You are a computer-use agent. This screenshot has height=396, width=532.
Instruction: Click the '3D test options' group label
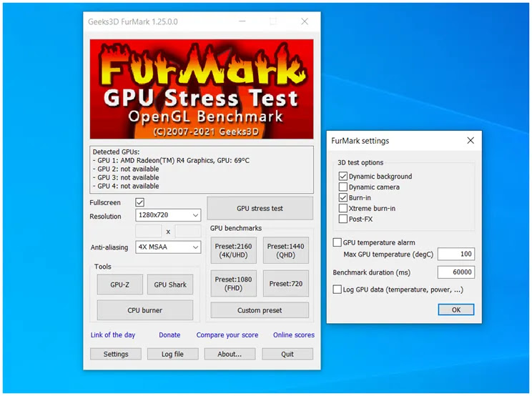click(x=360, y=162)
